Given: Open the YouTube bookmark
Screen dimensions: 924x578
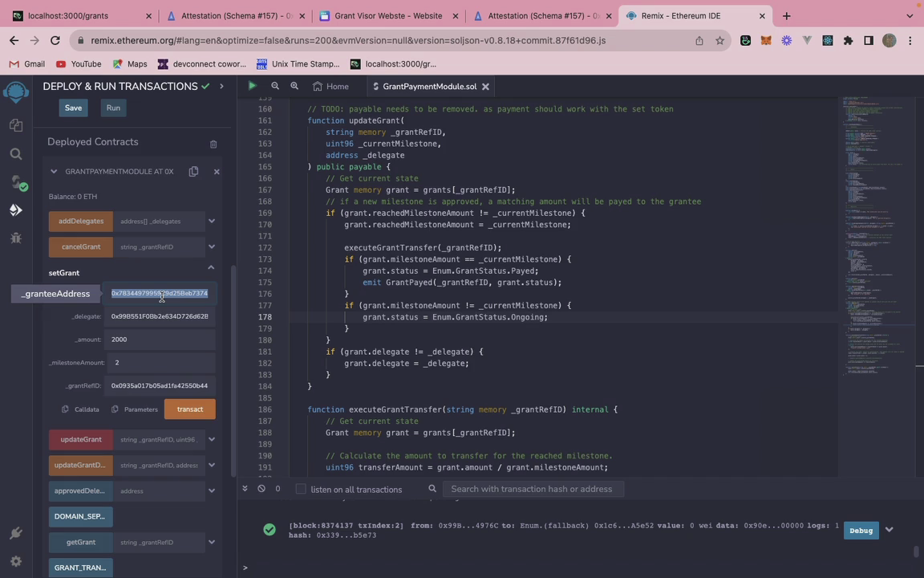Looking at the screenshot, I should (x=79, y=63).
